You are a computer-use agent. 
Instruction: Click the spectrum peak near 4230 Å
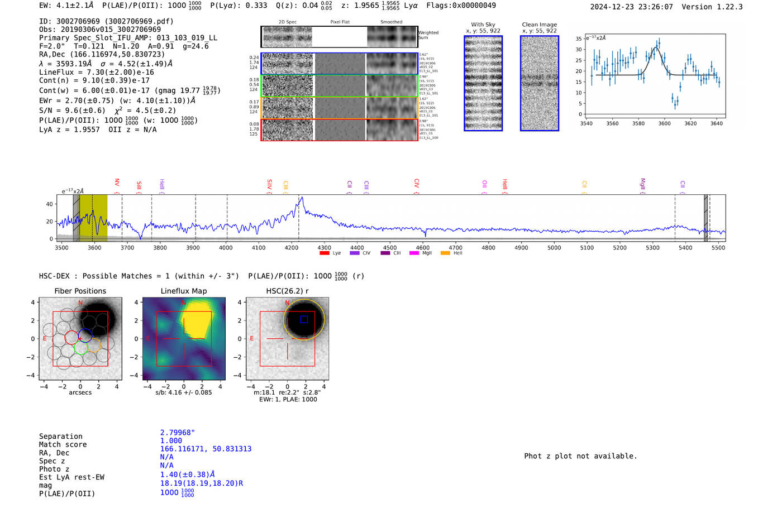point(302,198)
